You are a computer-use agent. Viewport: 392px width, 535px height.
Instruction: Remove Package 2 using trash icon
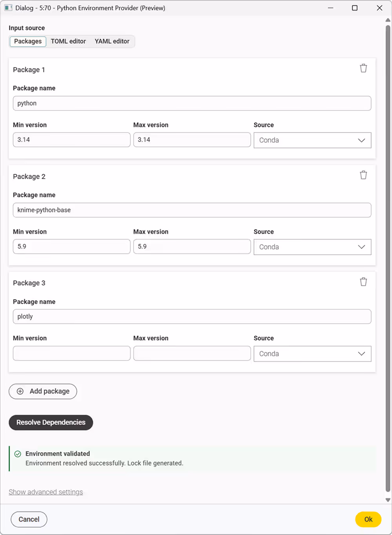pos(363,175)
